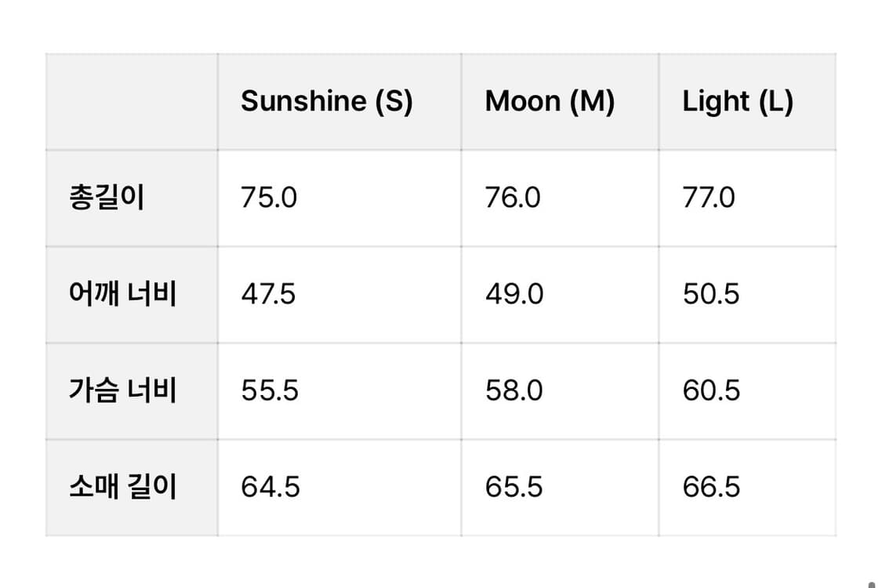882x588 pixels.
Task: Select the 66.5 value cell
Action: (711, 487)
